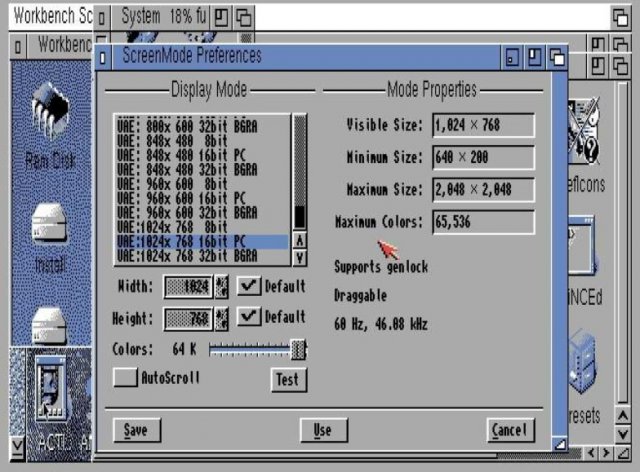
Task: Click background window scroll down arrow
Action: (x=622, y=434)
